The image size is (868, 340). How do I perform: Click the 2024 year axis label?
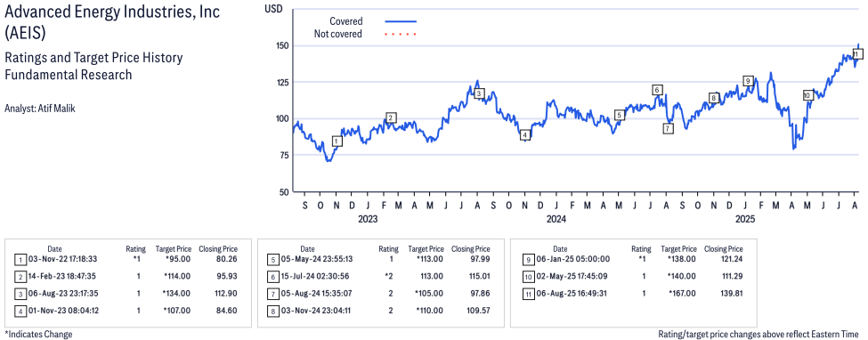(x=556, y=220)
